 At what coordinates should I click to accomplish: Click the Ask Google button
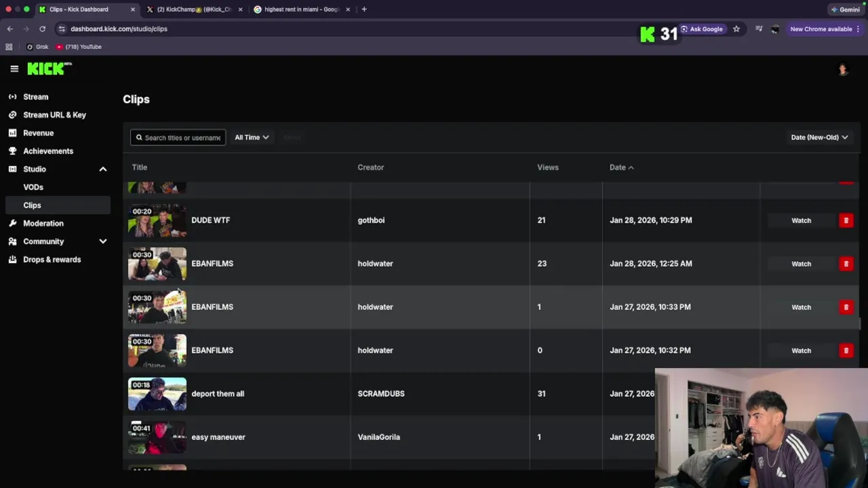702,29
